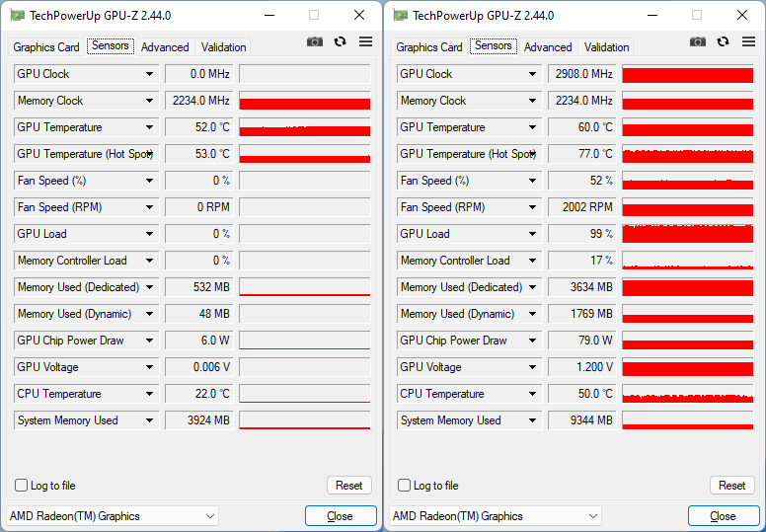
Task: Click GPU Temperature graph in left window
Action: 305,127
